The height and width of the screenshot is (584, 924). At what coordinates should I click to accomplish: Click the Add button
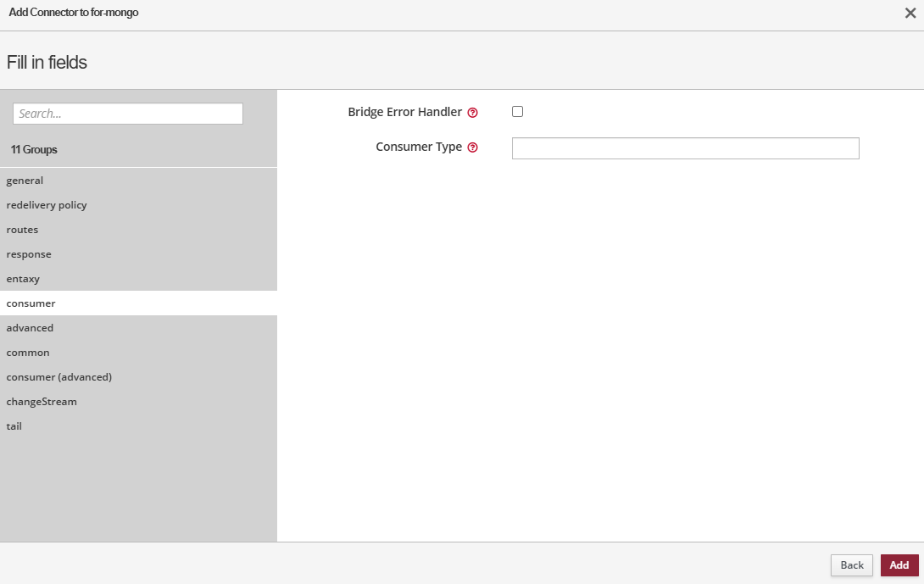pyautogui.click(x=899, y=565)
